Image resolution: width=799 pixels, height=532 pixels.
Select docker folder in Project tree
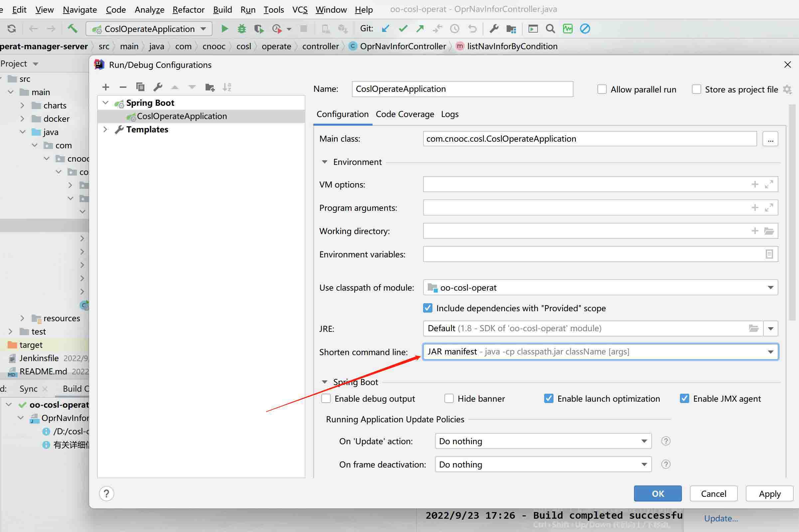[x=56, y=119]
